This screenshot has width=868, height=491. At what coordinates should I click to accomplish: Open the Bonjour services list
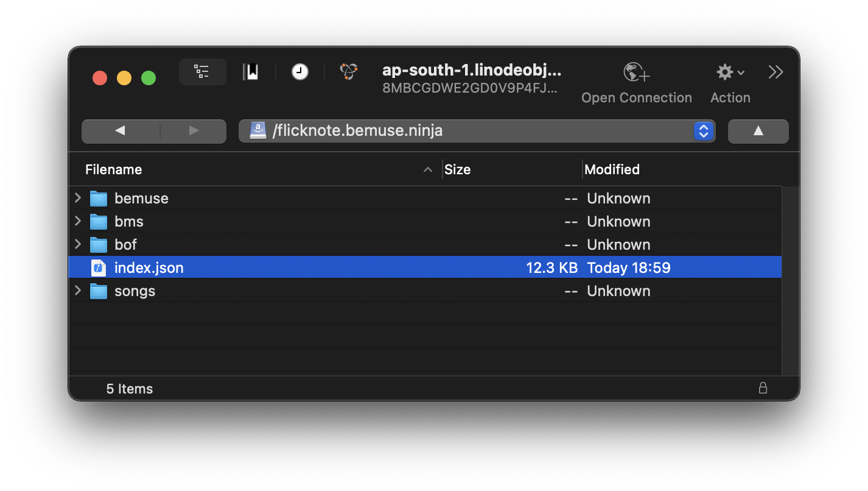coord(348,71)
